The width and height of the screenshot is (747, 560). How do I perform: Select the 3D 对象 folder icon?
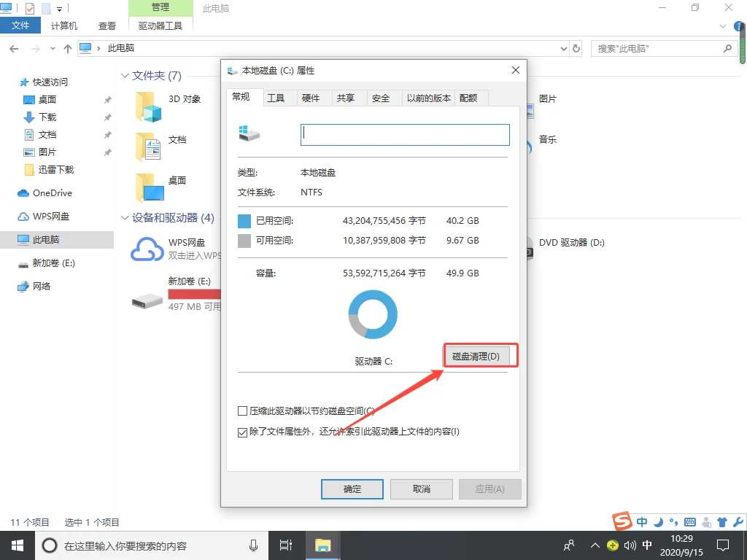point(149,106)
